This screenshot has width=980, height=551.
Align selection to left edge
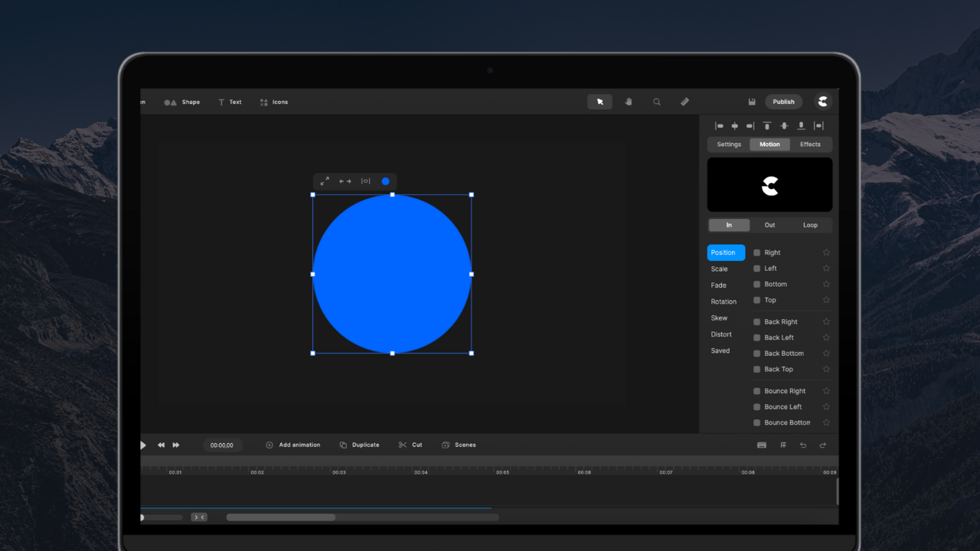pyautogui.click(x=719, y=126)
